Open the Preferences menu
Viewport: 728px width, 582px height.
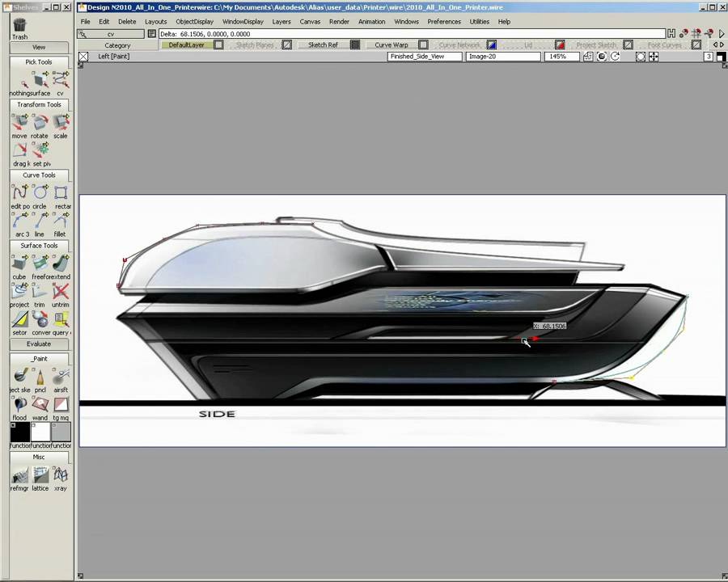[x=444, y=22]
